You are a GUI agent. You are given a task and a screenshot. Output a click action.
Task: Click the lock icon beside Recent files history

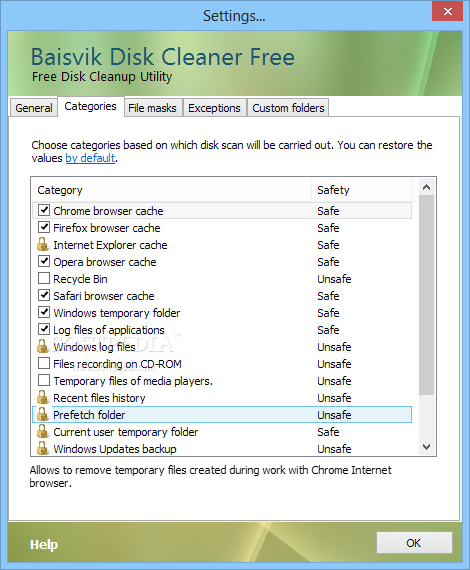pyautogui.click(x=43, y=397)
